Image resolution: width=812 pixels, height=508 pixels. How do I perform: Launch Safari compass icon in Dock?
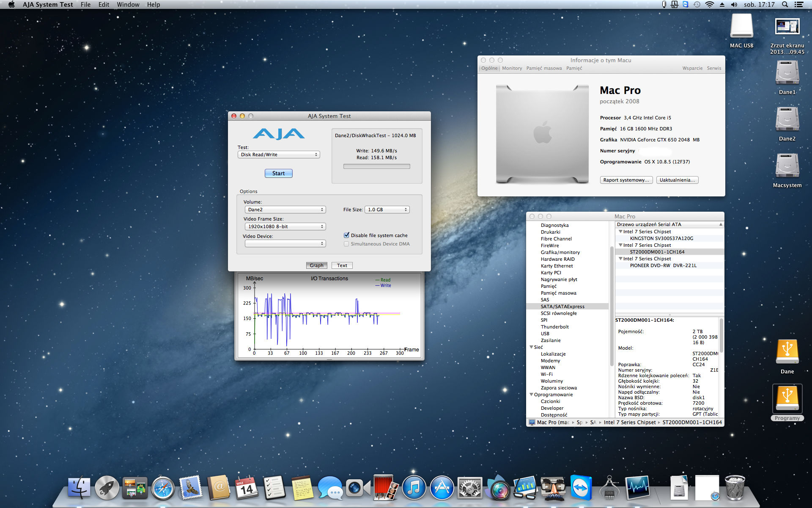[x=163, y=488]
